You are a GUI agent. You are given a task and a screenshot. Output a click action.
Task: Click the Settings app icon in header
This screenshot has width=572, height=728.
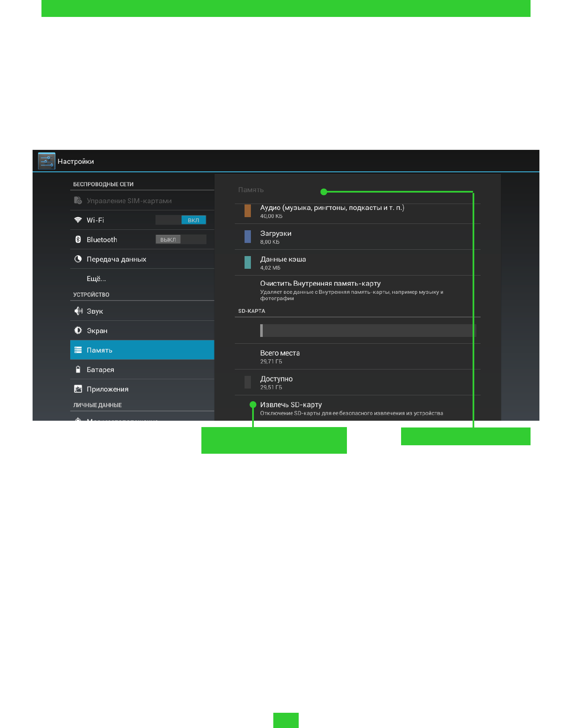click(47, 161)
